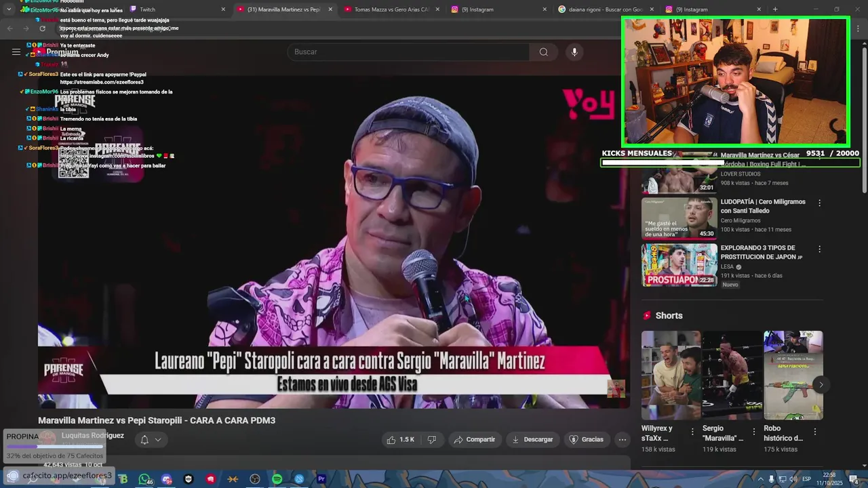Click the Compartir button
Screen dimensions: 868x488
coord(475,440)
